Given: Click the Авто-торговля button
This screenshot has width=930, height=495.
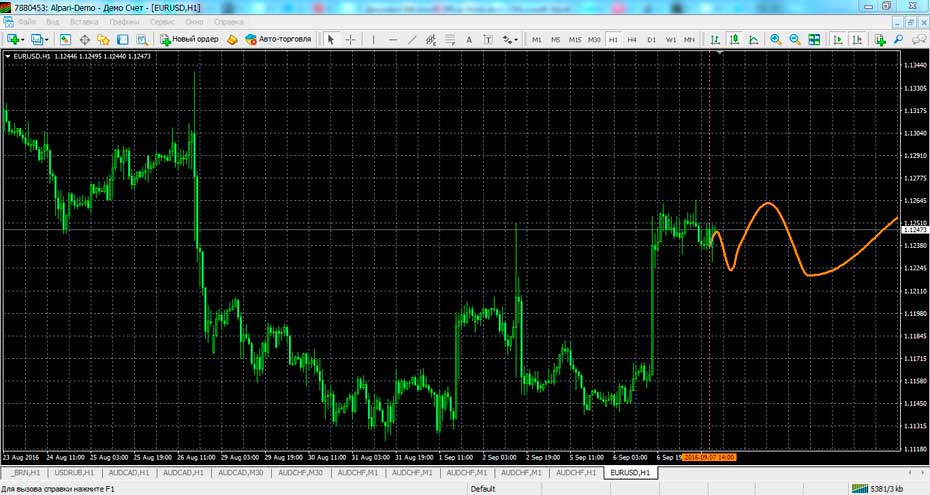Looking at the screenshot, I should pyautogui.click(x=278, y=40).
